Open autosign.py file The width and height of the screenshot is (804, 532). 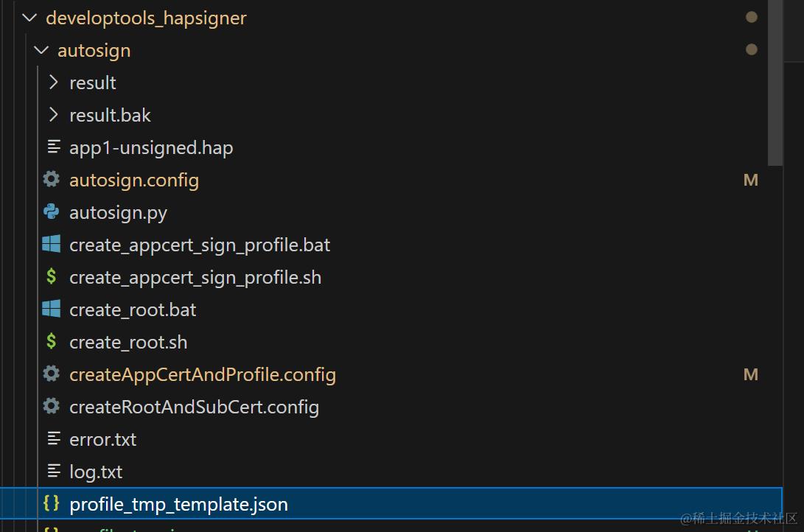click(x=119, y=213)
